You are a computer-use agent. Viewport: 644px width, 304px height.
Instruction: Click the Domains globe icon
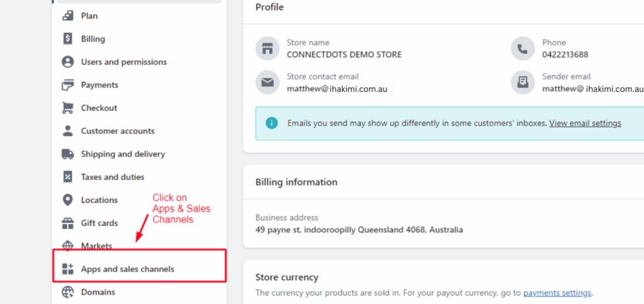click(68, 292)
